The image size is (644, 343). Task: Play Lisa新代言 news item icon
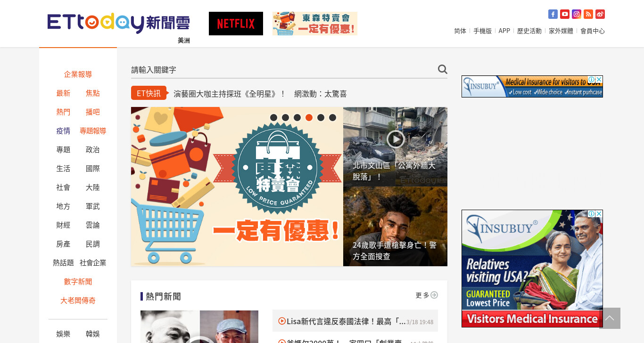(x=282, y=321)
